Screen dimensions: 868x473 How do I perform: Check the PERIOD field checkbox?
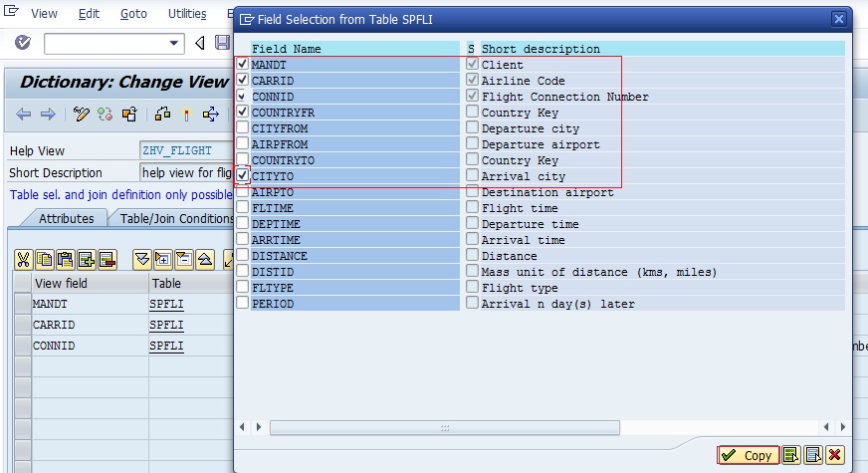click(x=243, y=303)
